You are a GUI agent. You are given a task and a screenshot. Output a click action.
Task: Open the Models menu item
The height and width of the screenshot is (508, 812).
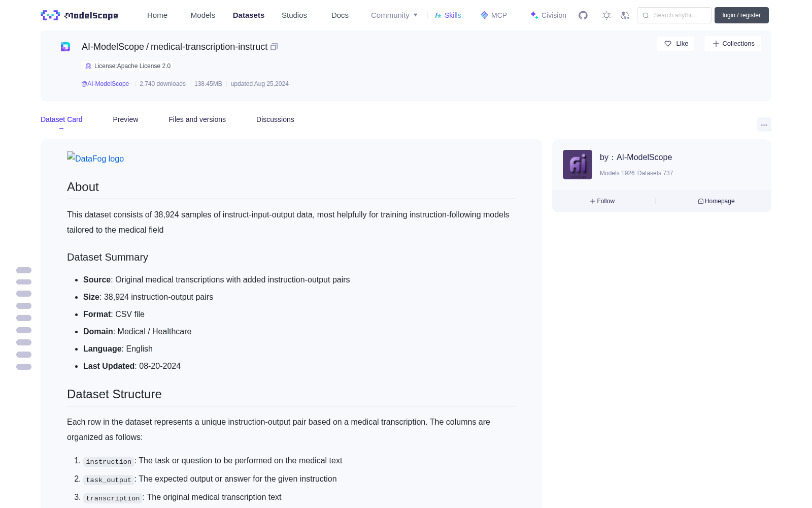coord(203,15)
